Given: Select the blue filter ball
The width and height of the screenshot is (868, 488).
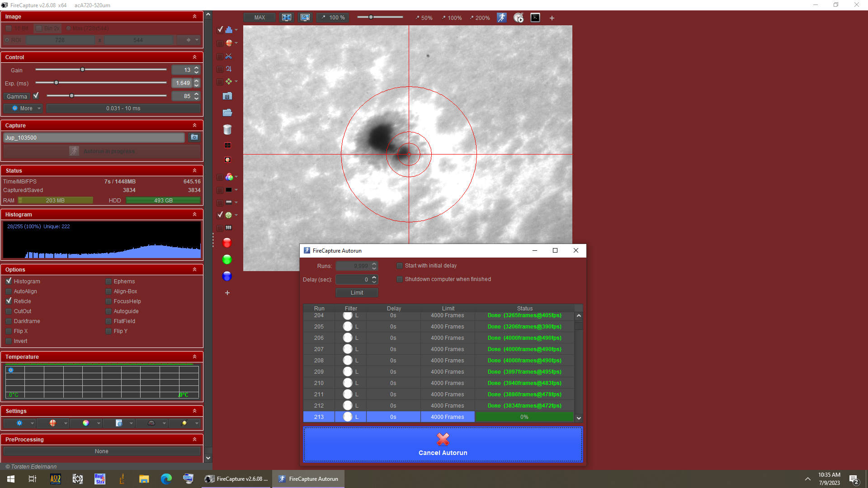Looking at the screenshot, I should tap(227, 276).
